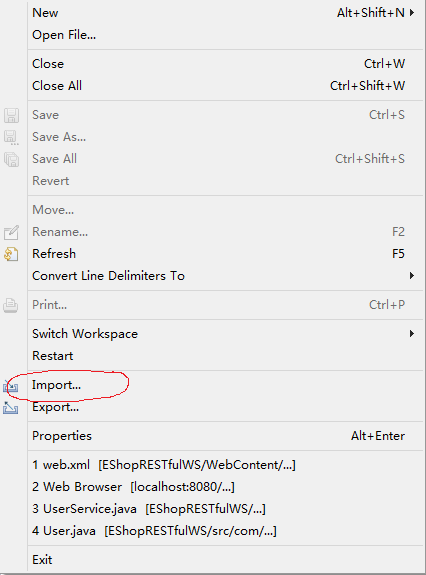This screenshot has width=426, height=575.
Task: Click the Import icon beside Import
Action: [x=11, y=386]
